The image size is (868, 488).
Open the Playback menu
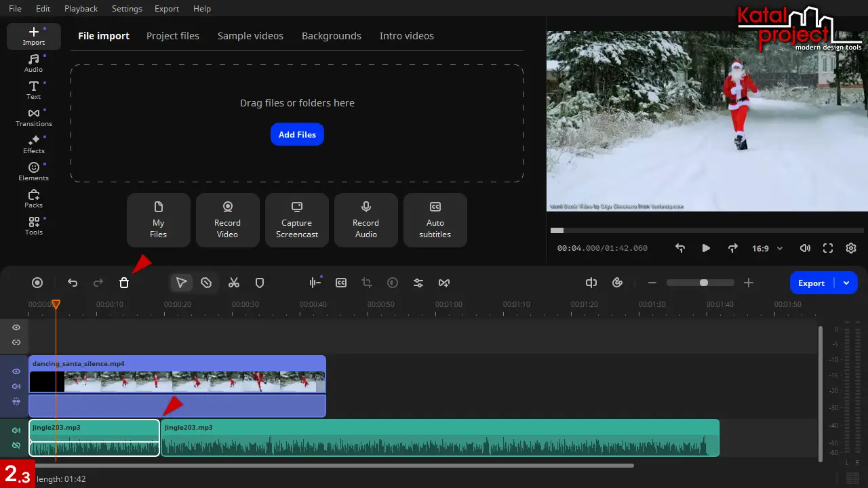click(x=81, y=9)
